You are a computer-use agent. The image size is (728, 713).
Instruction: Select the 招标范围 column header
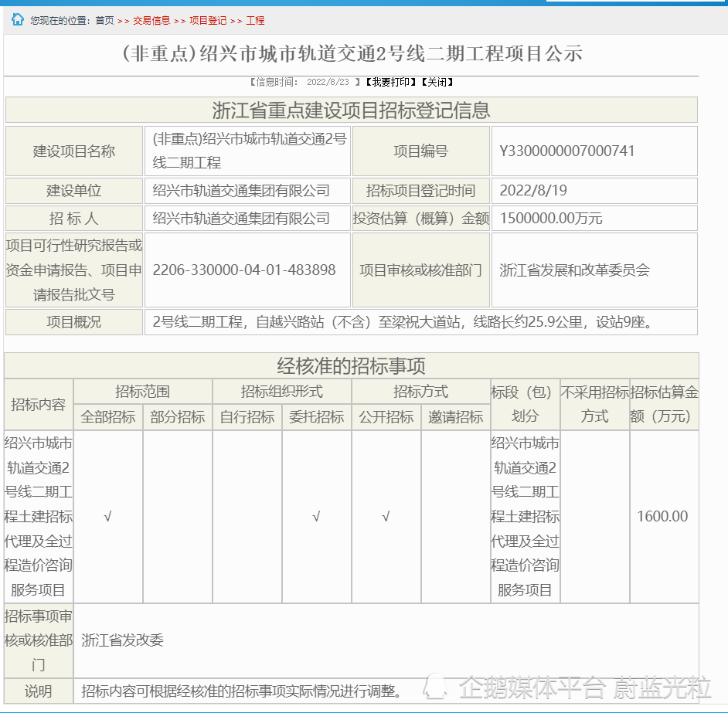coord(142,392)
